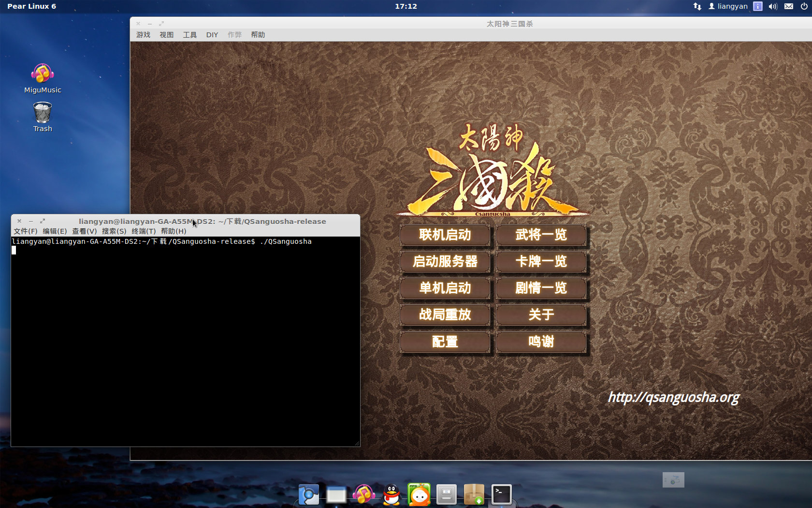
Task: Open the file cabinet dock icon
Action: point(446,494)
